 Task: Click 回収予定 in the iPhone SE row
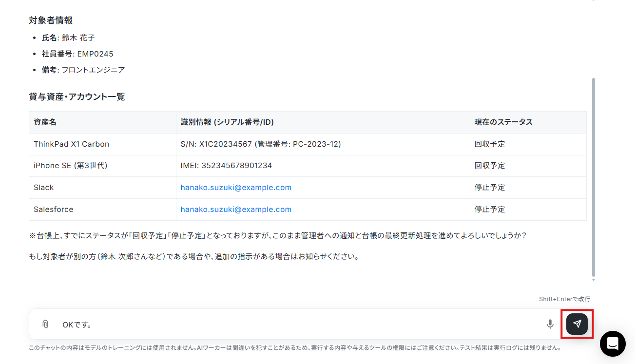pyautogui.click(x=490, y=166)
